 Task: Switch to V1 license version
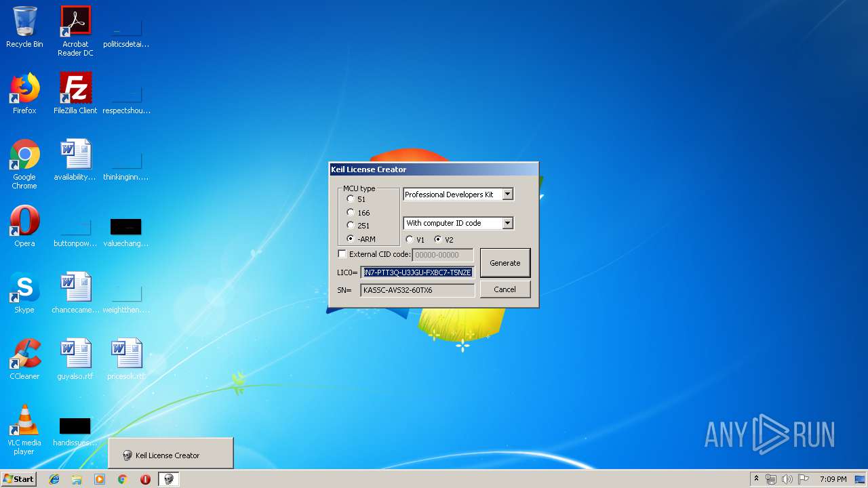pyautogui.click(x=410, y=239)
